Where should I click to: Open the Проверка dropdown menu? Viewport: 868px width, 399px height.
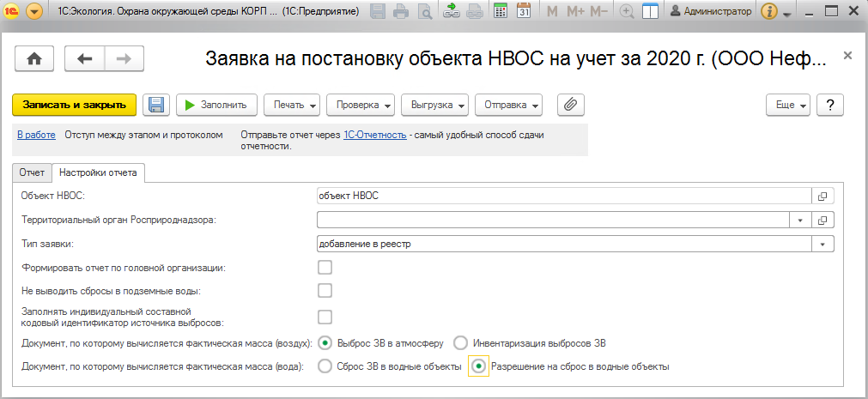coord(361,105)
